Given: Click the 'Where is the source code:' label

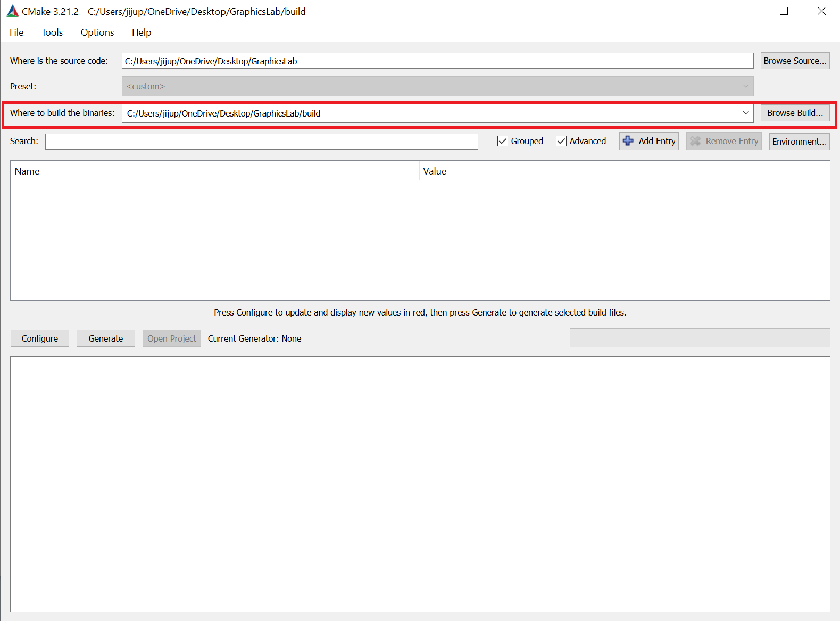Looking at the screenshot, I should pos(59,61).
